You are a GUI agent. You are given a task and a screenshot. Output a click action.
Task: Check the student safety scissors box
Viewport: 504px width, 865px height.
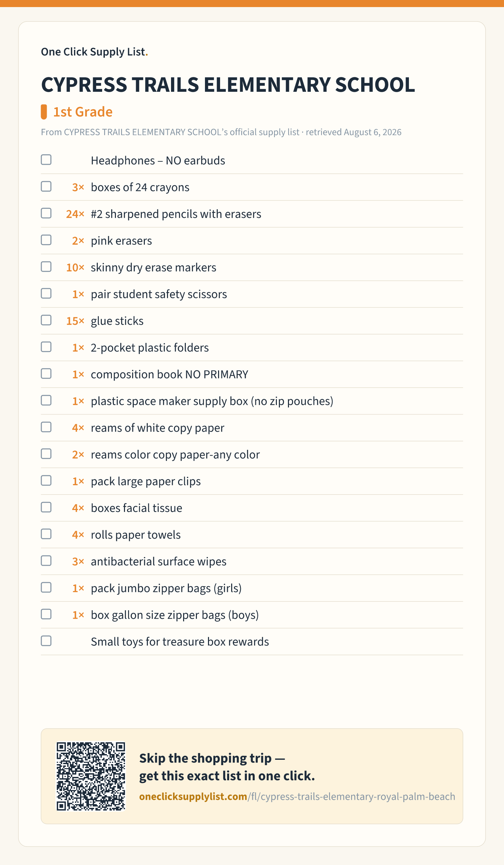click(46, 293)
